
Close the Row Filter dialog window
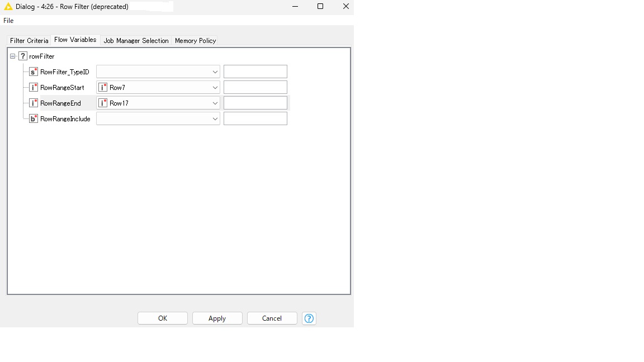[x=346, y=6]
